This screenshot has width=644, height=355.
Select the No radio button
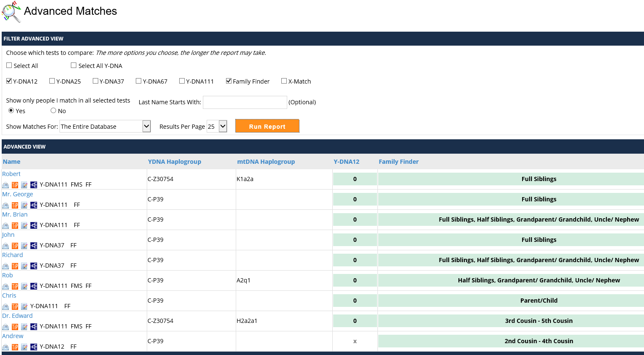tap(52, 111)
